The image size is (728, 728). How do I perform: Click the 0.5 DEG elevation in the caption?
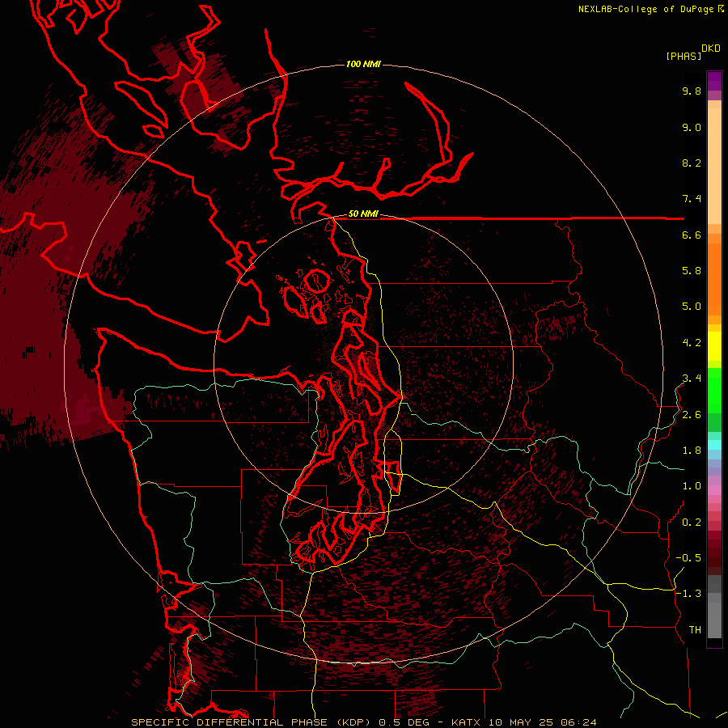[x=404, y=722]
